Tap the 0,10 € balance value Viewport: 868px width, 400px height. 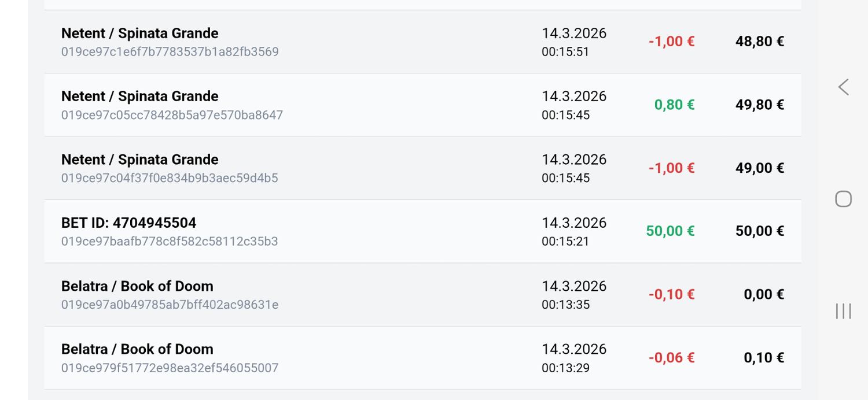[x=763, y=358]
